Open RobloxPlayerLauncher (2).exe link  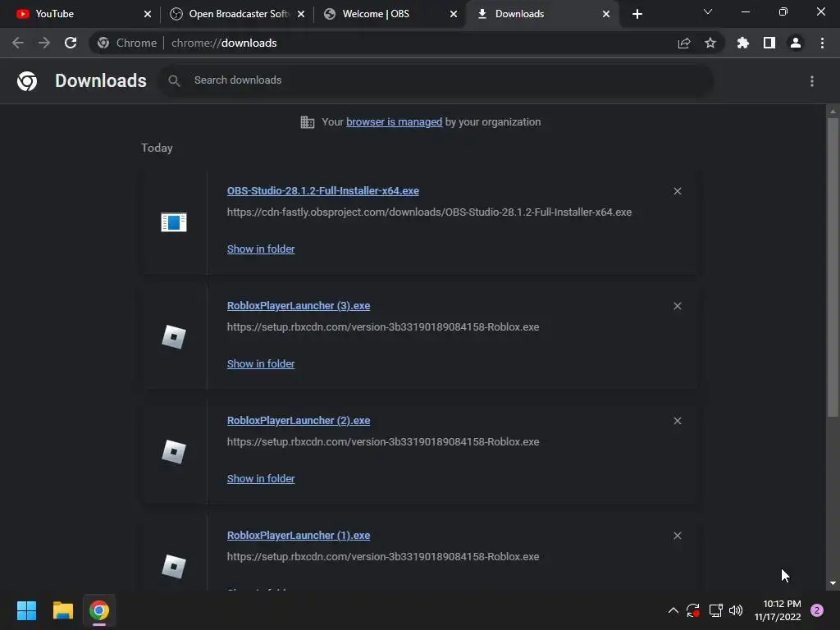tap(299, 421)
